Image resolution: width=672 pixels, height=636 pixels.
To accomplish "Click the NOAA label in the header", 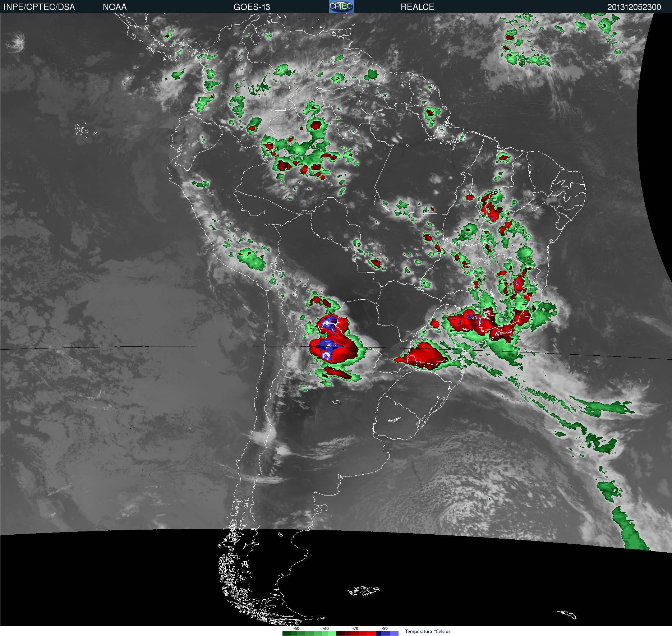I will [x=115, y=7].
